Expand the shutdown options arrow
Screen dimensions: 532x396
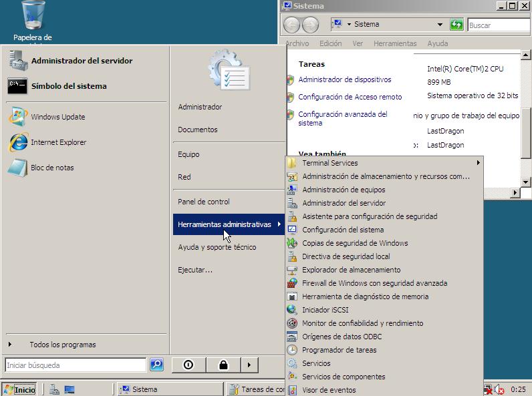point(249,365)
